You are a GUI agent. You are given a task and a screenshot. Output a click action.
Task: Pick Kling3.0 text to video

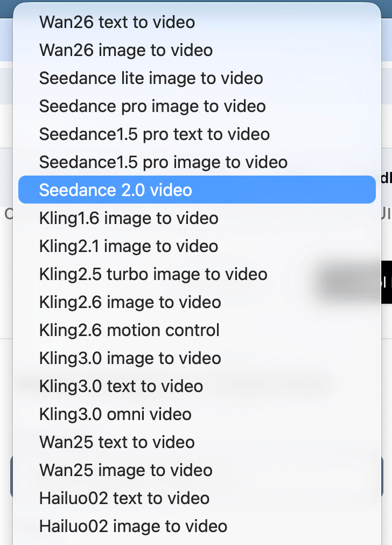(x=121, y=386)
